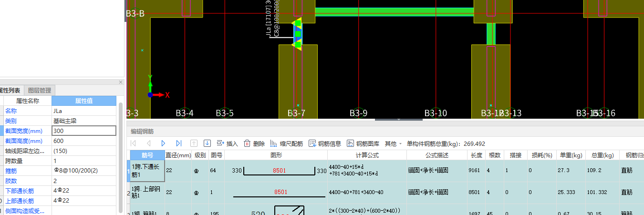Image resolution: width=644 pixels, height=215 pixels.
Task: Click 计算公式 column header
Action: [x=367, y=155]
